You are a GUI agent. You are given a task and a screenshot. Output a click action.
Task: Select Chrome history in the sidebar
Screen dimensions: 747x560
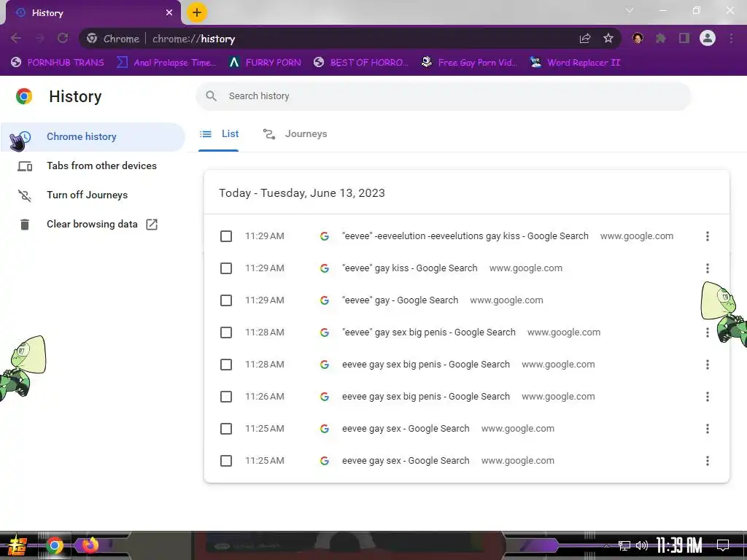pos(93,137)
